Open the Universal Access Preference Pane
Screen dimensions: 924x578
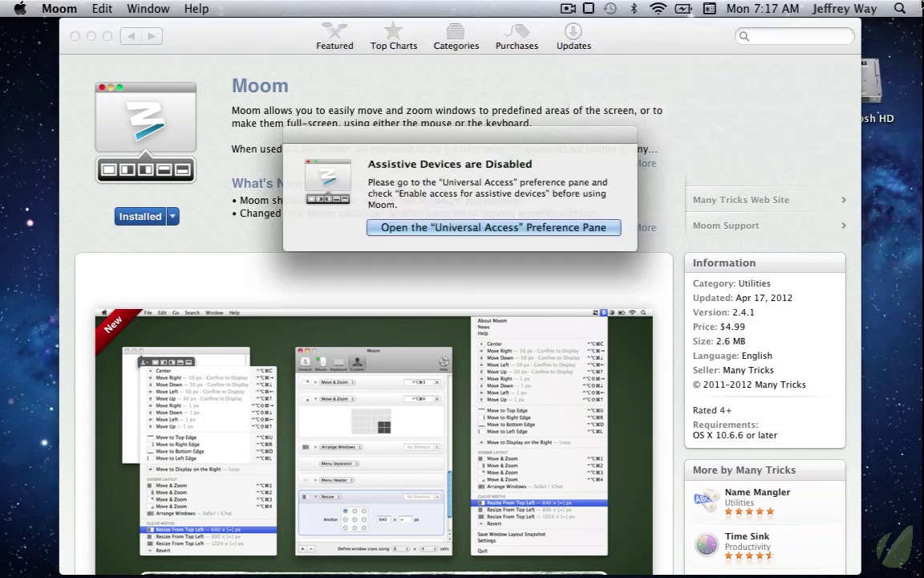click(493, 228)
